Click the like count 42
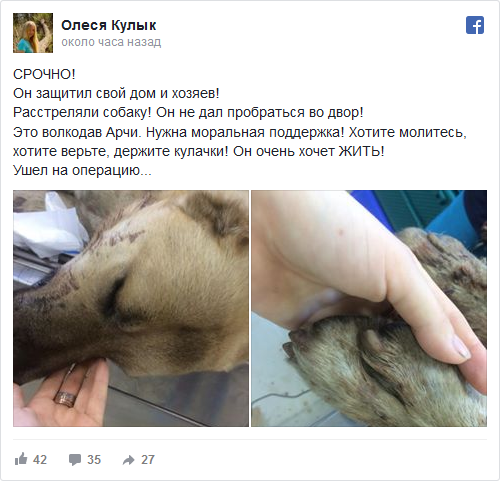 tap(40, 459)
